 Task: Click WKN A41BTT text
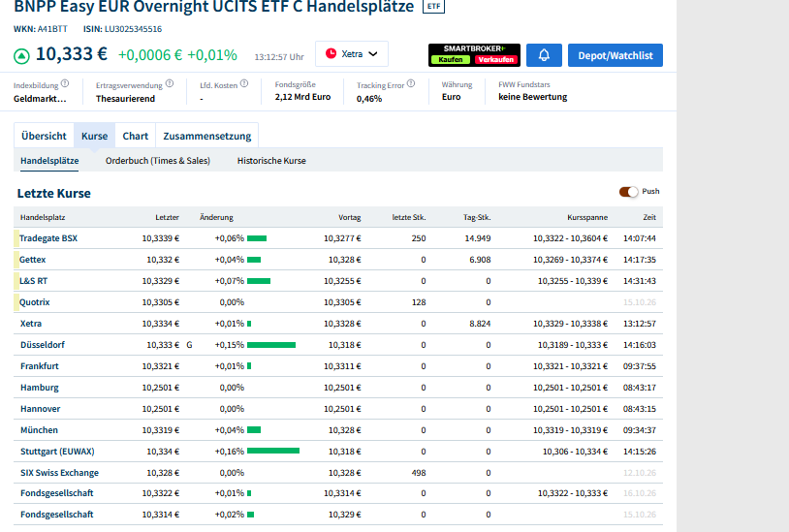(x=41, y=29)
